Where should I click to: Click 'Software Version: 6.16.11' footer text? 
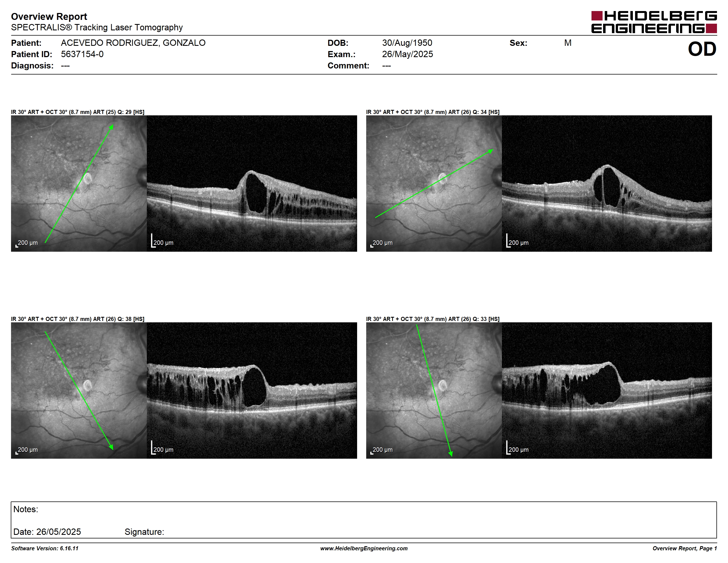click(x=45, y=548)
